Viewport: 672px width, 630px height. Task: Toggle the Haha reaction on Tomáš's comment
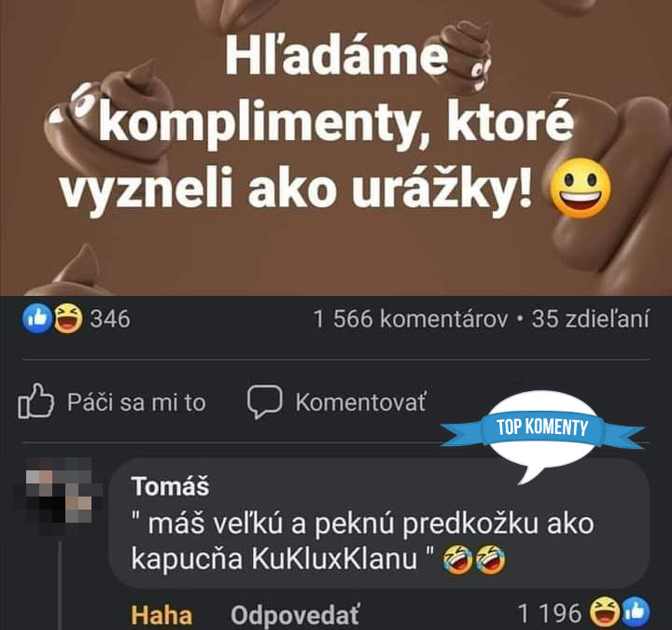coord(161,615)
